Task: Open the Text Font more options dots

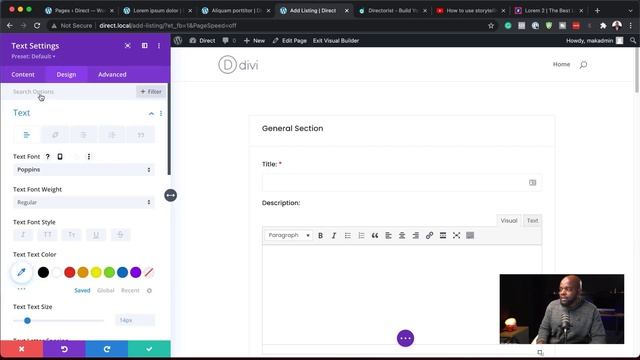Action: tap(89, 157)
